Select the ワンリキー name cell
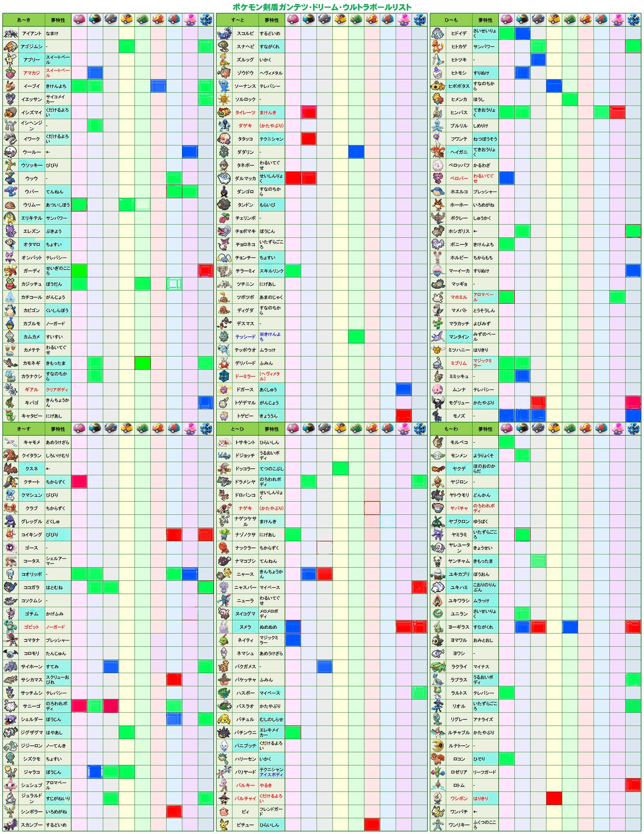 [459, 825]
